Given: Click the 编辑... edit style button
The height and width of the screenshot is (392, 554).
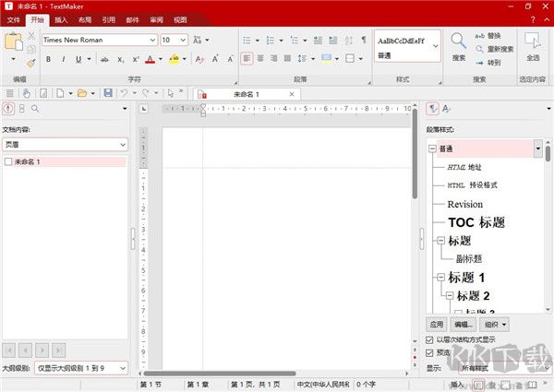Looking at the screenshot, I should [x=464, y=325].
